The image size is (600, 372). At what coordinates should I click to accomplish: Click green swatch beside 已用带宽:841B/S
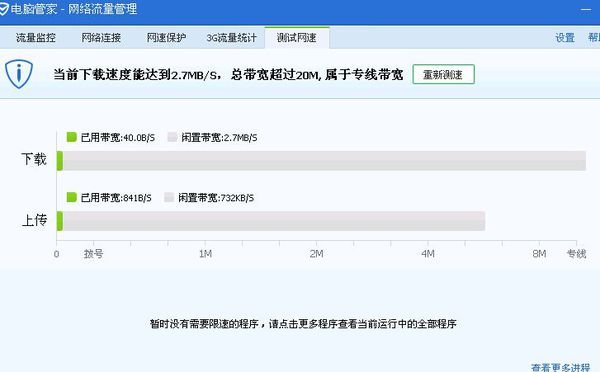coord(72,197)
